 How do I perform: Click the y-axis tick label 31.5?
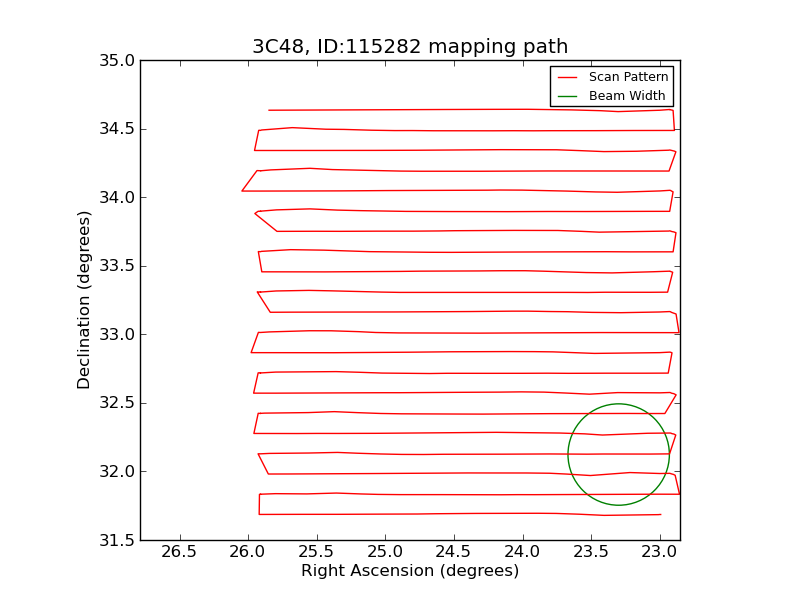pyautogui.click(x=117, y=540)
